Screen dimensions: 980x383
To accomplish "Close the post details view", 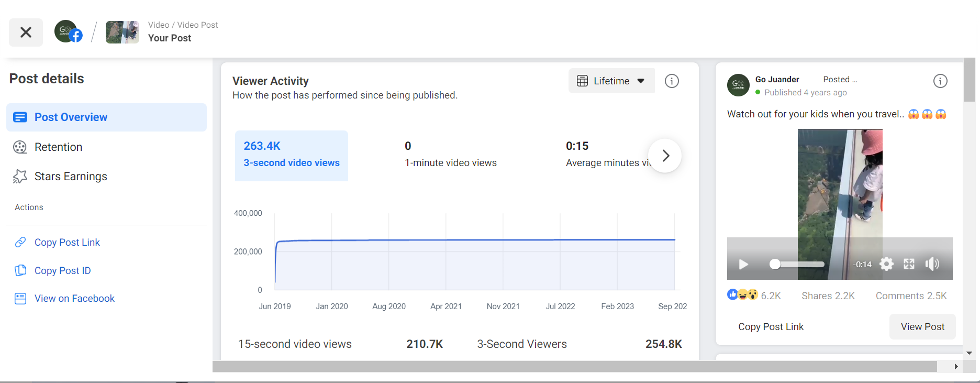I will [26, 32].
